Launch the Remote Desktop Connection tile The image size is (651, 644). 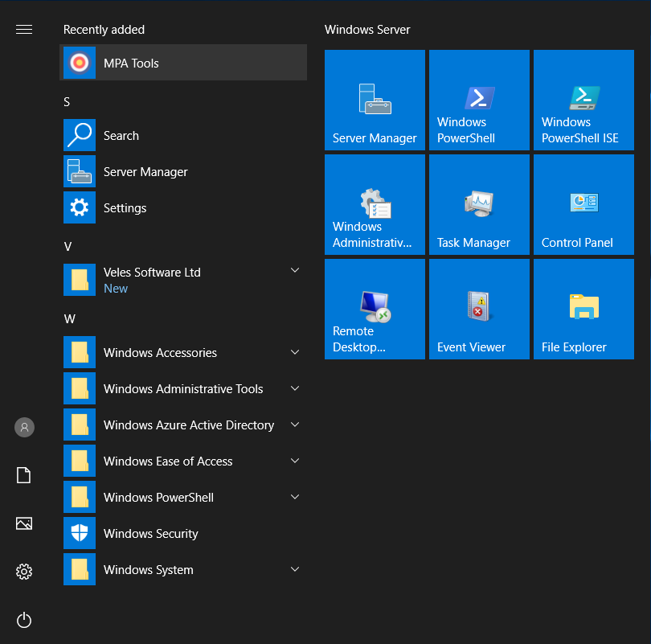[x=375, y=310]
